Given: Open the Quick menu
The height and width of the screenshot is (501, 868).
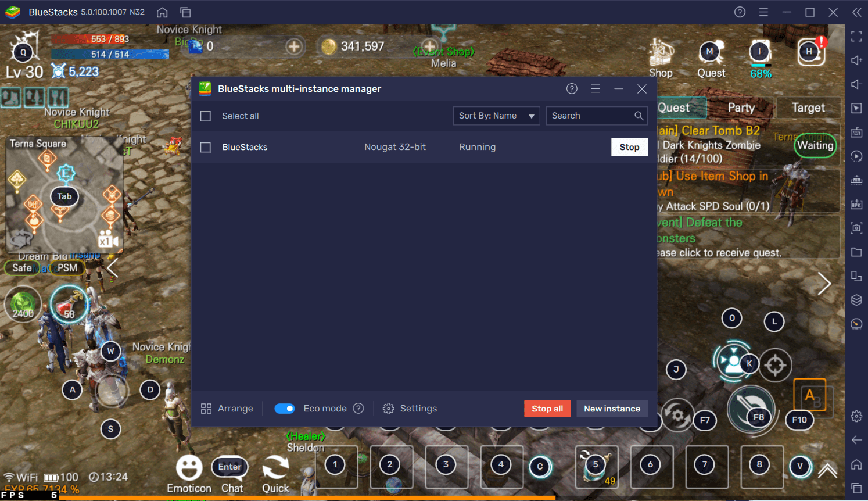Looking at the screenshot, I should [275, 474].
